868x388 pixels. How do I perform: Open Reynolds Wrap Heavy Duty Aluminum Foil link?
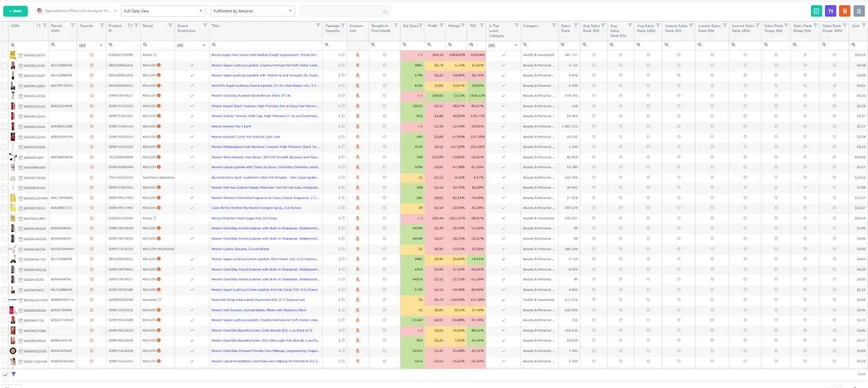point(258,299)
